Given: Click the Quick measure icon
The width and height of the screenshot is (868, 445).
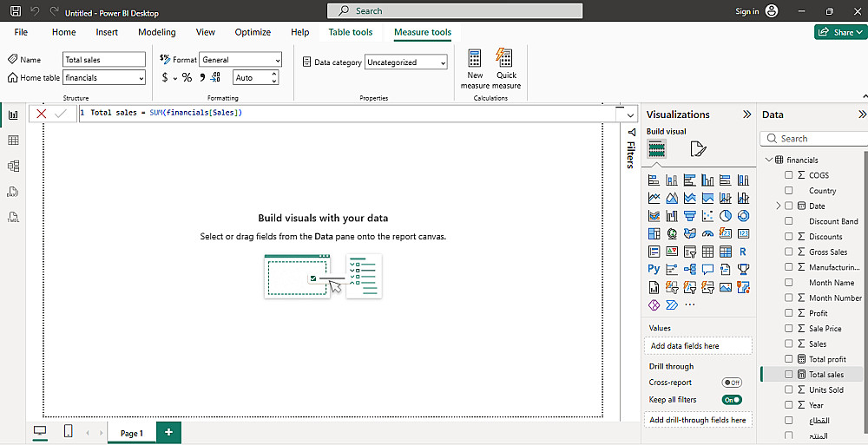Looking at the screenshot, I should [505, 59].
